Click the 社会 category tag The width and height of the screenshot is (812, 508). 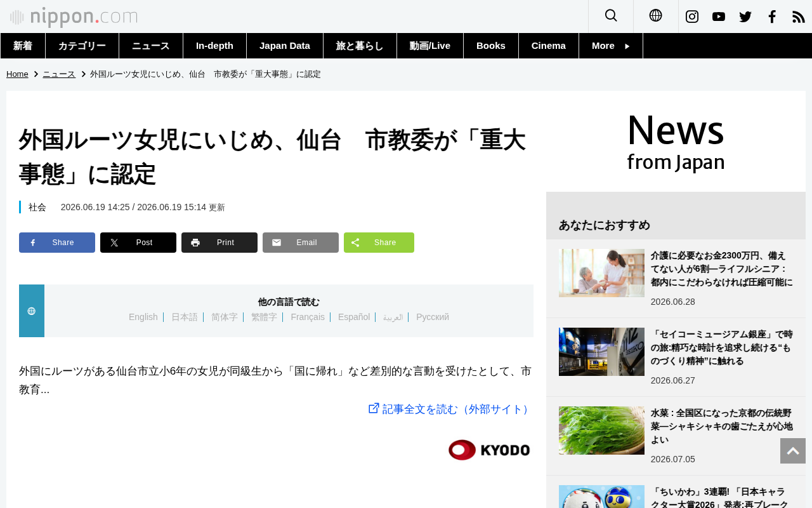37,207
